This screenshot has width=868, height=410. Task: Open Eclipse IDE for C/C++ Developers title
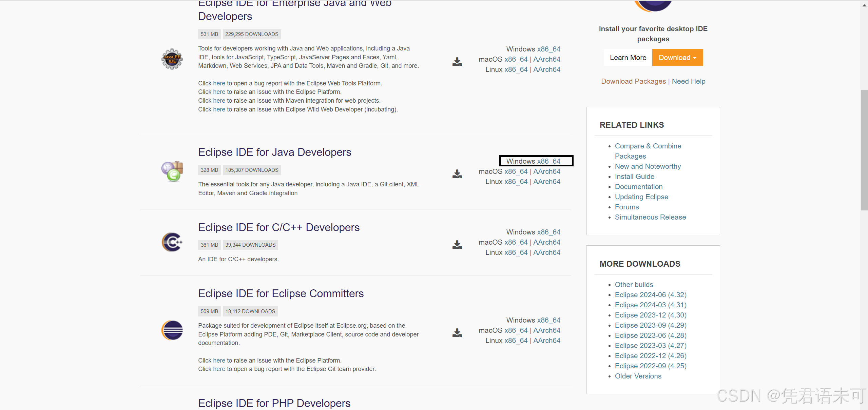pos(279,227)
